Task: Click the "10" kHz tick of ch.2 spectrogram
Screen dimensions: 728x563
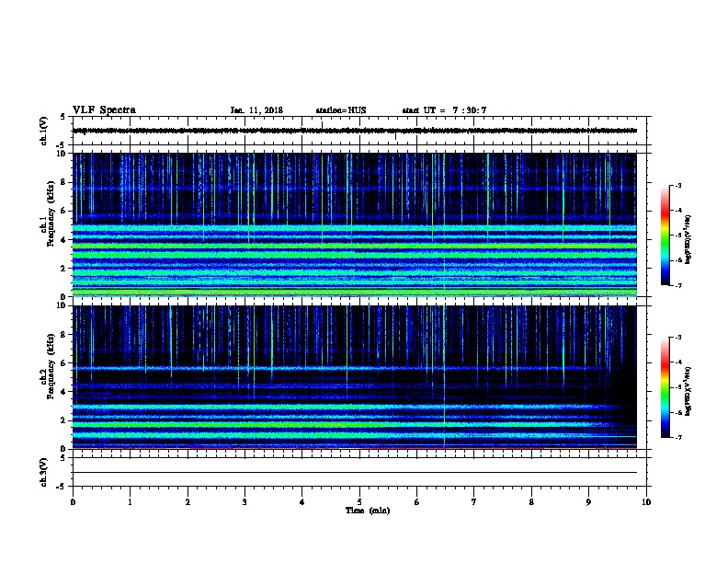Action: [62, 305]
